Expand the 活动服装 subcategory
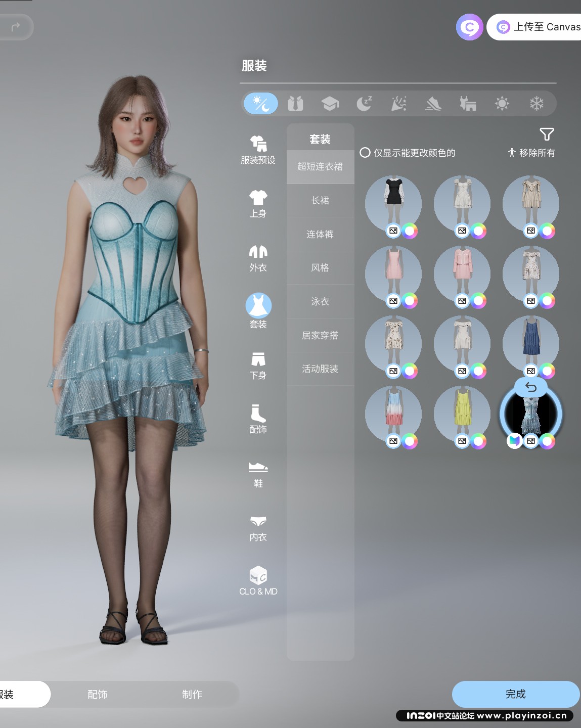The height and width of the screenshot is (728, 581). tap(320, 369)
